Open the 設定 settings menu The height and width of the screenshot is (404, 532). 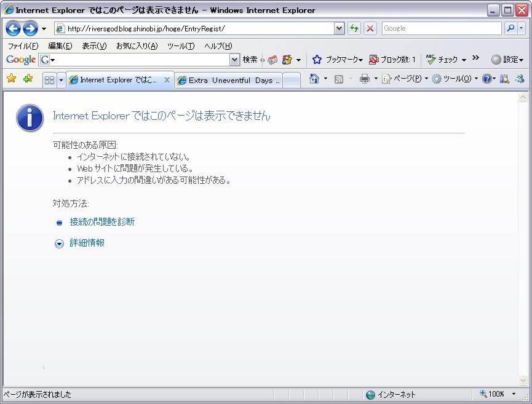[x=507, y=60]
